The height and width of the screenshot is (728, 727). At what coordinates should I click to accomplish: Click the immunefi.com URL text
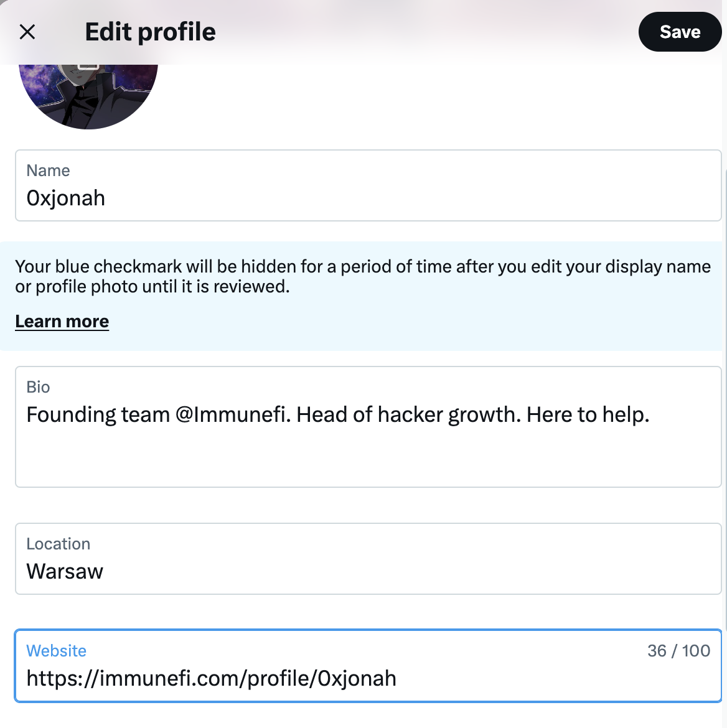point(212,678)
